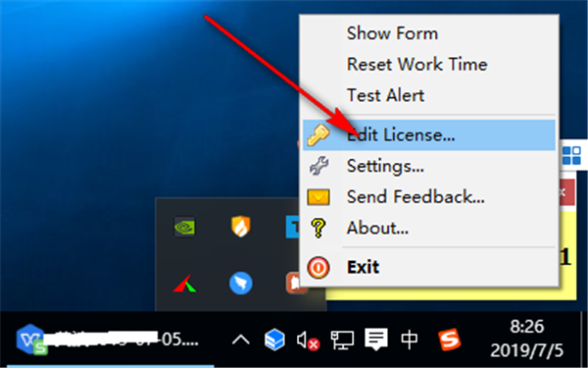The height and width of the screenshot is (368, 588).
Task: Open the NVIDIA tray icon
Action: point(184,227)
